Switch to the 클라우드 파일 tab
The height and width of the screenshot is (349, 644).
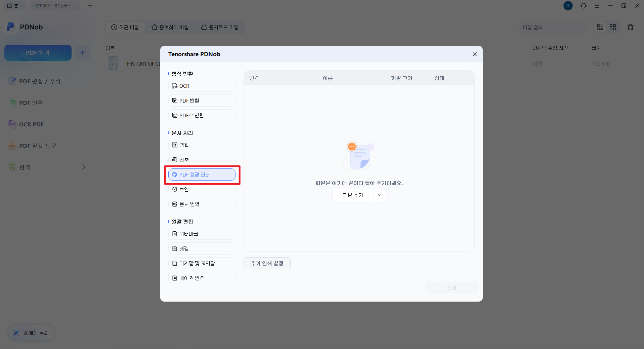click(x=220, y=27)
